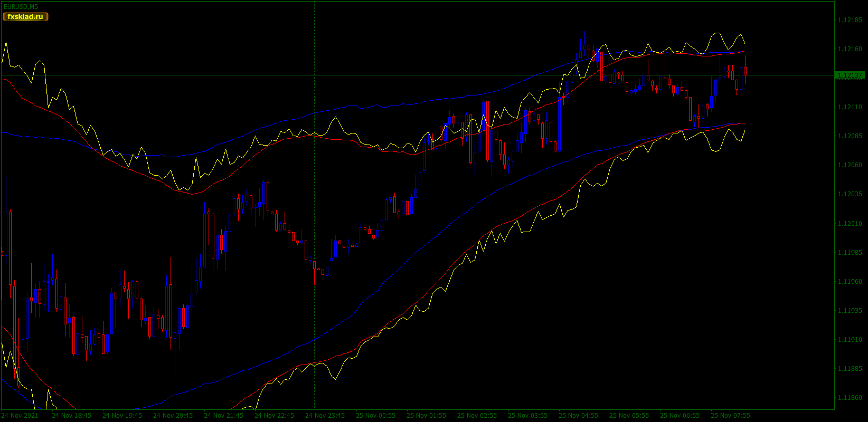Click the 25 Nov 03:55 time label
This screenshot has height=422, width=868.
coord(527,416)
